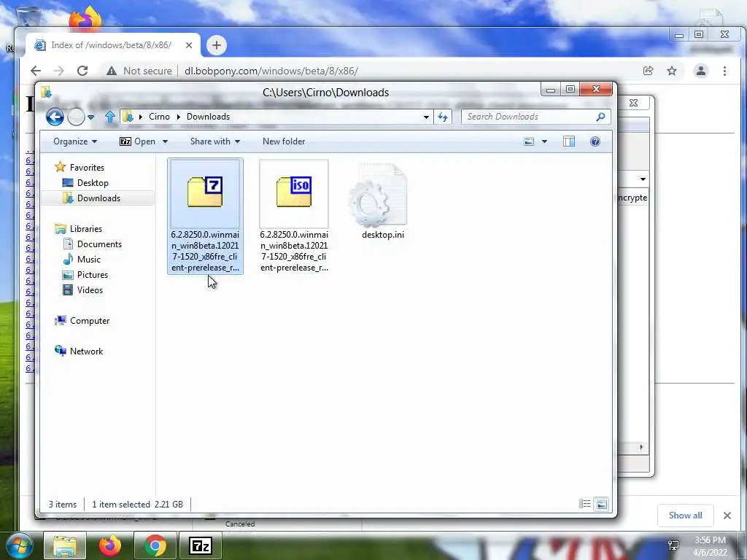This screenshot has width=747, height=560.
Task: Click Show all in Chrome downloads bar
Action: (x=685, y=516)
